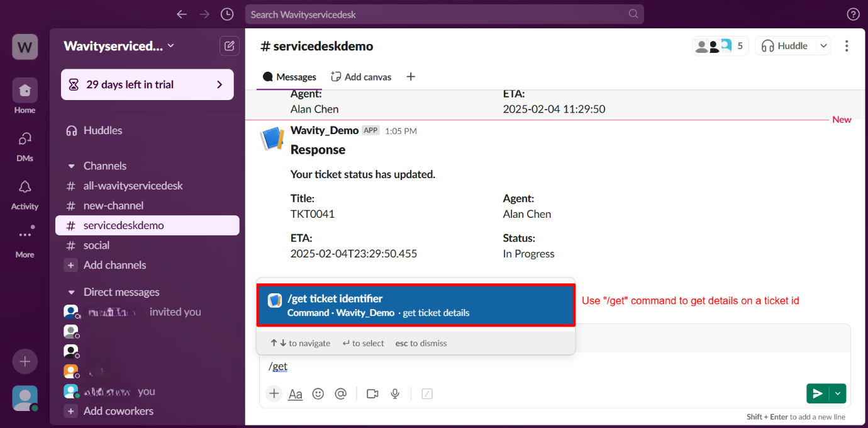Open the all-wavityservicedesk channel
The image size is (868, 428).
coord(147,186)
